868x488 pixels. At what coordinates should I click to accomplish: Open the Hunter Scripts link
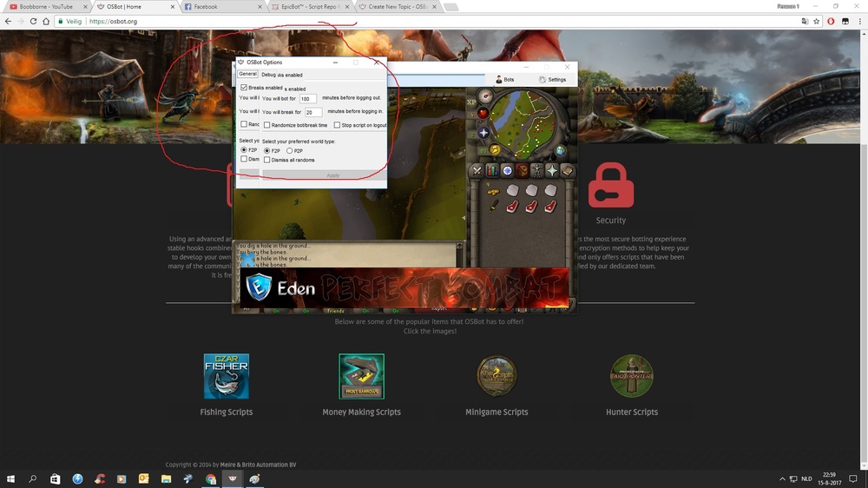coord(632,412)
